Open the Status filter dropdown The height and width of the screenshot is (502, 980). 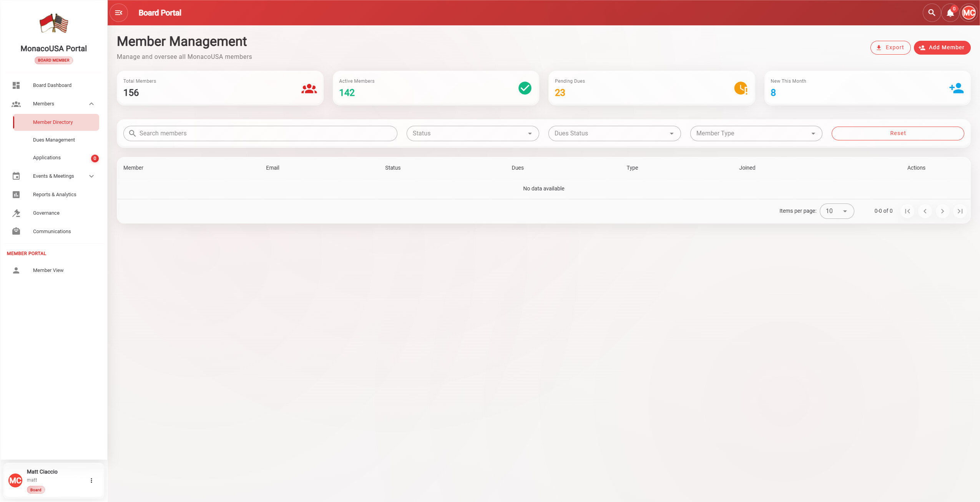point(472,133)
